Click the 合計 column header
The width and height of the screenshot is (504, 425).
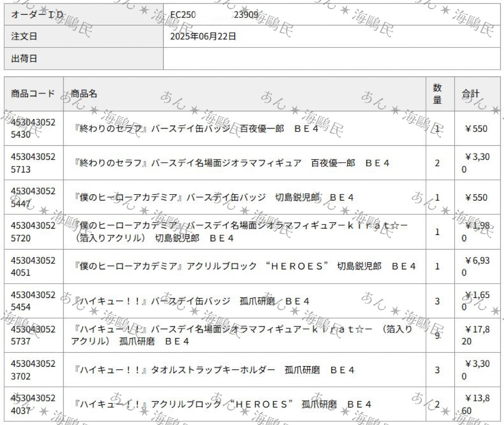click(x=471, y=94)
